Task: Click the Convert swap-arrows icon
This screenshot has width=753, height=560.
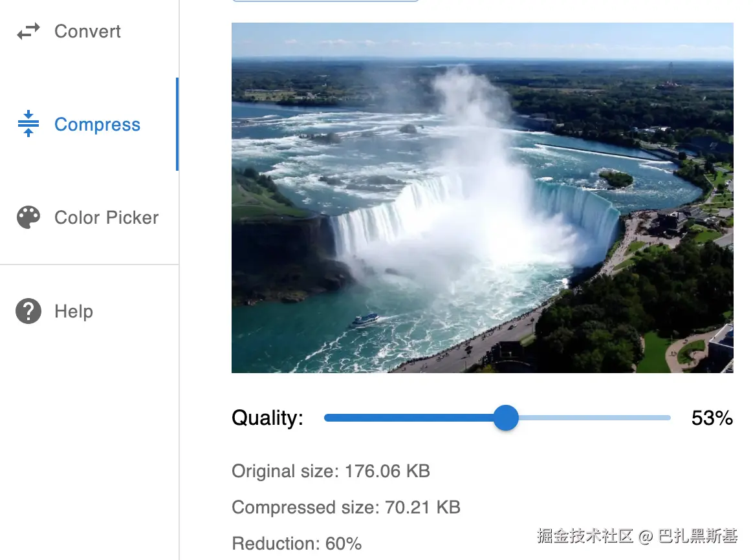Action: pyautogui.click(x=28, y=32)
